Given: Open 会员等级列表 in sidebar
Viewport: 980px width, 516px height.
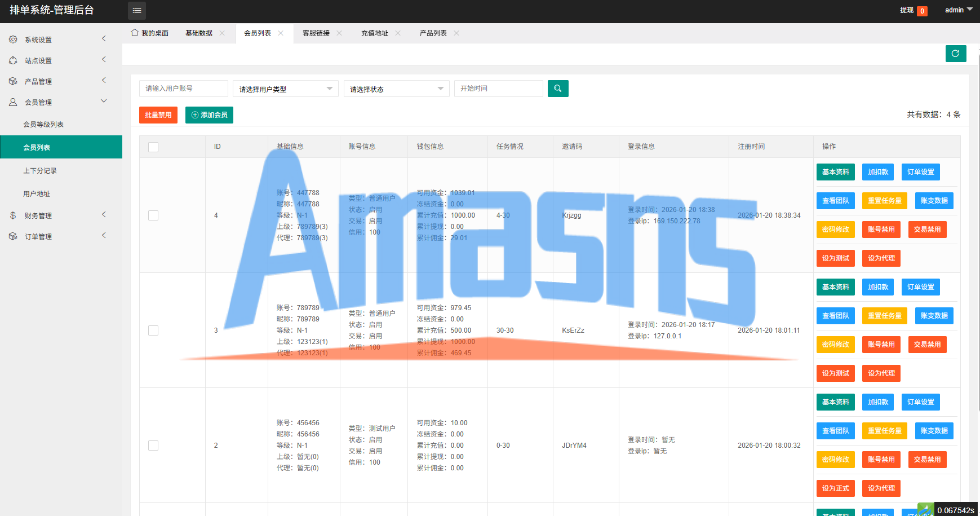Looking at the screenshot, I should pos(61,124).
